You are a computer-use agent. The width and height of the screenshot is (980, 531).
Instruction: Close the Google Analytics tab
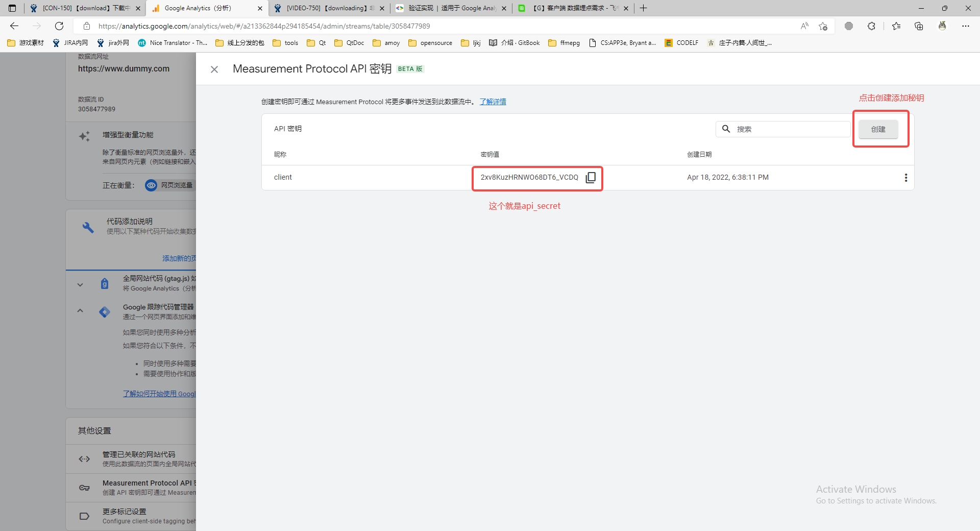click(x=260, y=8)
